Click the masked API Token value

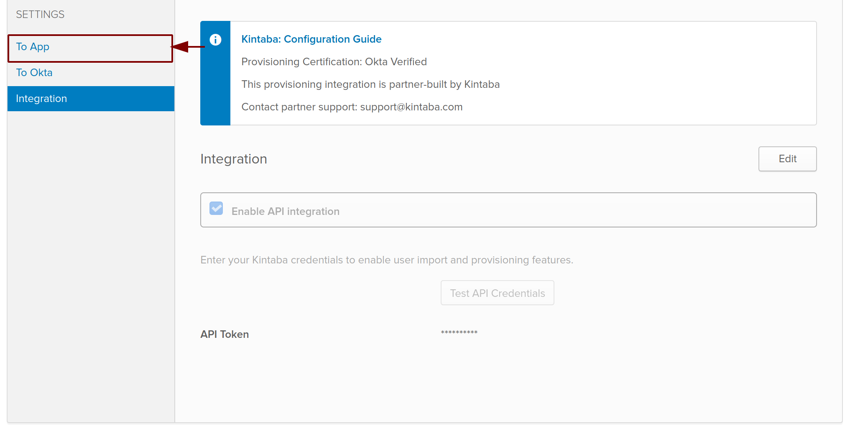(x=459, y=333)
